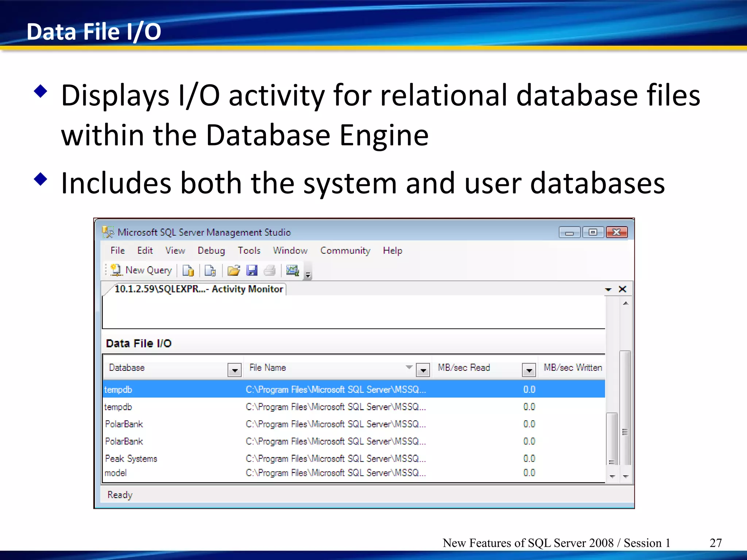The height and width of the screenshot is (560, 747).
Task: Open the File menu
Action: [x=117, y=250]
